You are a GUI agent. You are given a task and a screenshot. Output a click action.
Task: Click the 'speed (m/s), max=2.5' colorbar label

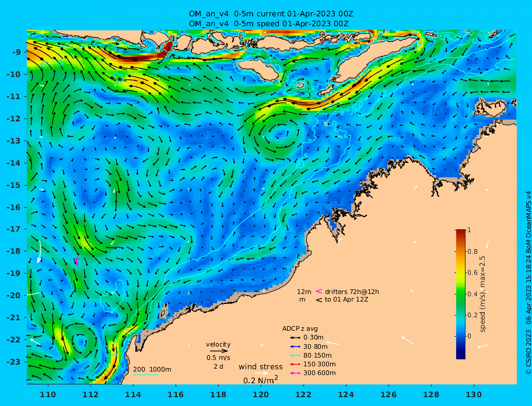tap(483, 294)
